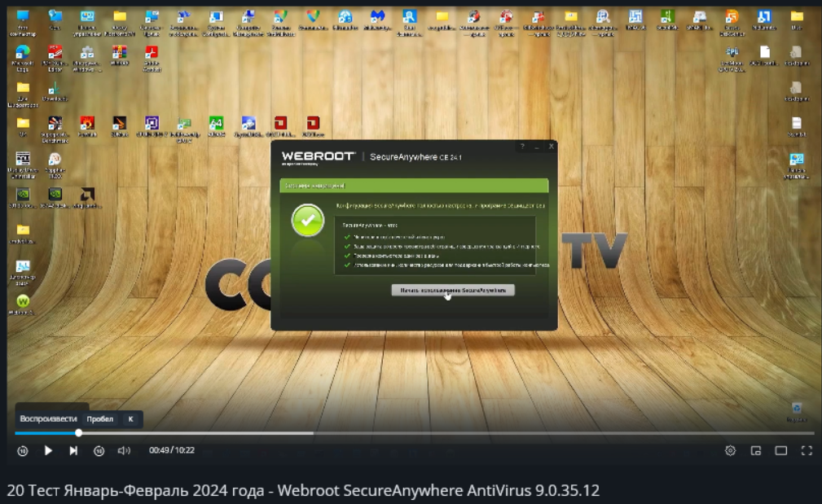Screen dimensions: 822x504
Task: Click the video title mentioning Webroot SecureAnywhere AntiVirus
Action: (x=303, y=490)
